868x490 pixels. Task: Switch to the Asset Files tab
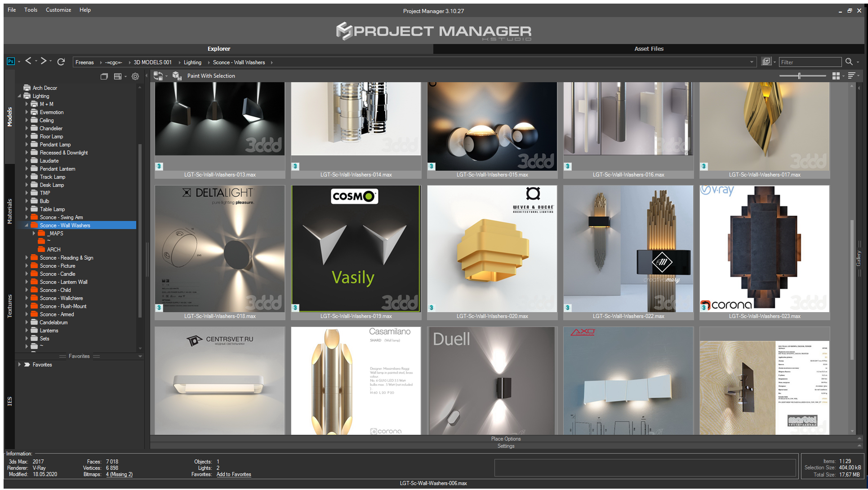pos(649,49)
